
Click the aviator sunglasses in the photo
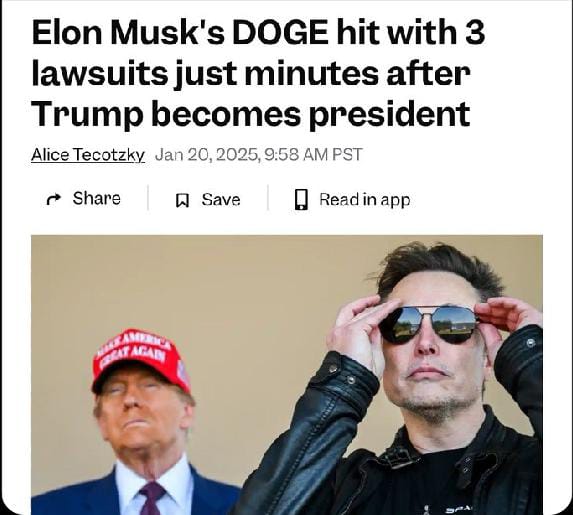click(x=428, y=325)
